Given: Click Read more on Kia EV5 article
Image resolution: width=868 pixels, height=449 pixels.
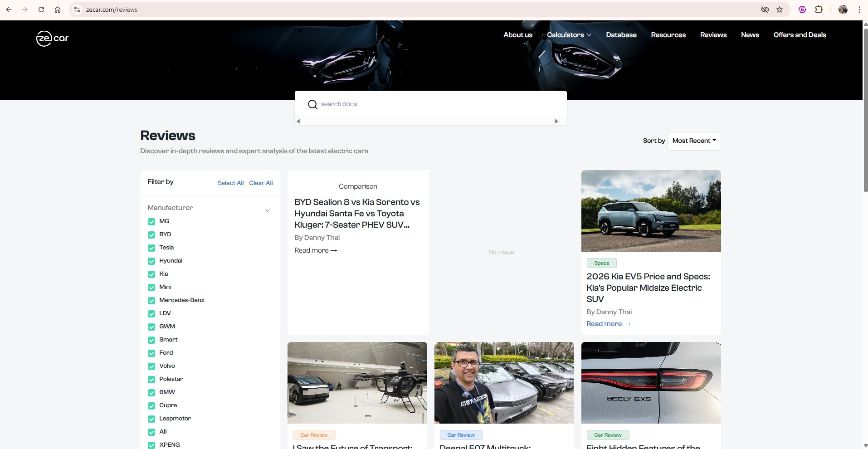Looking at the screenshot, I should (x=608, y=324).
